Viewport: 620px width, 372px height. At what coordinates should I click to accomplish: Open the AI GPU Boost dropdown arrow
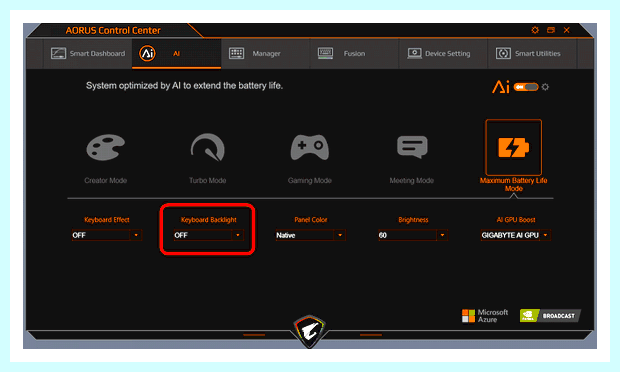click(x=545, y=235)
